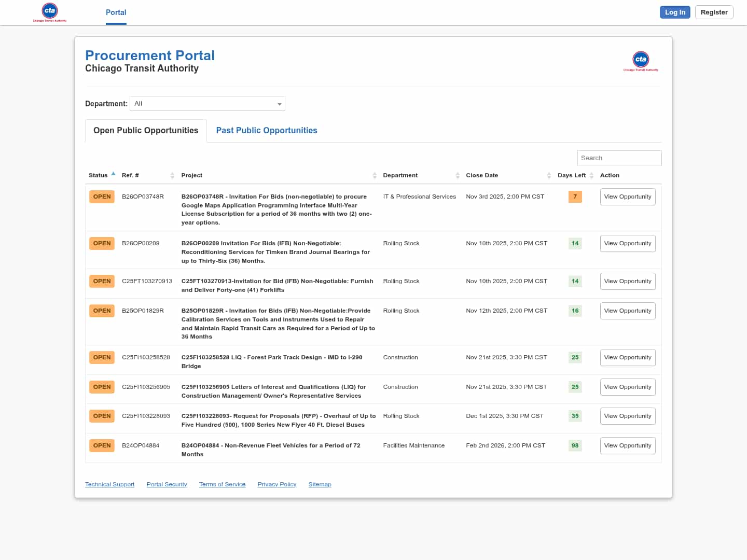Open the Department filter dropdown
The width and height of the screenshot is (747, 560).
[x=208, y=104]
